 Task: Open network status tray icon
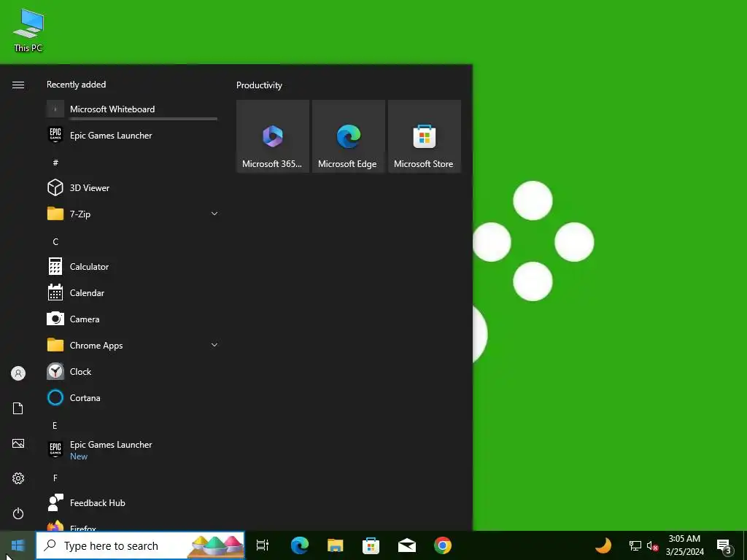(x=635, y=545)
